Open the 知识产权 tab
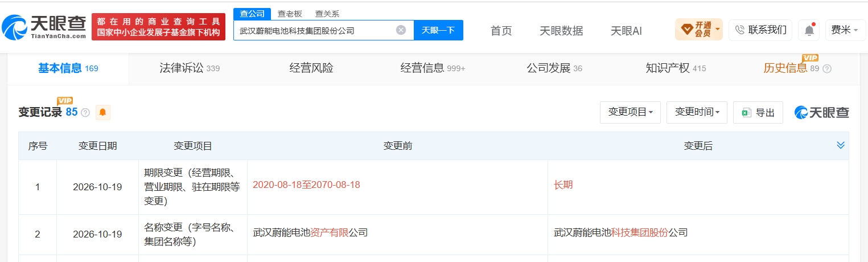 pos(676,68)
